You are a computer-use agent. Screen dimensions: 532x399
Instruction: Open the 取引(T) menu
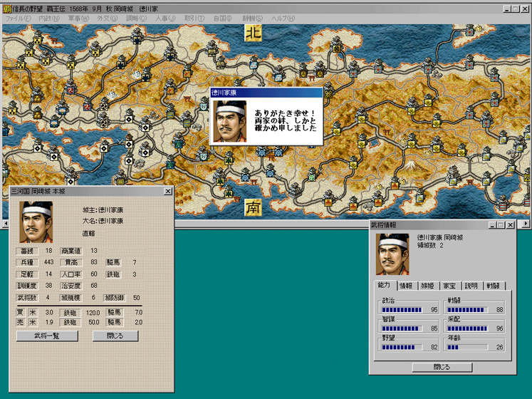tap(194, 19)
